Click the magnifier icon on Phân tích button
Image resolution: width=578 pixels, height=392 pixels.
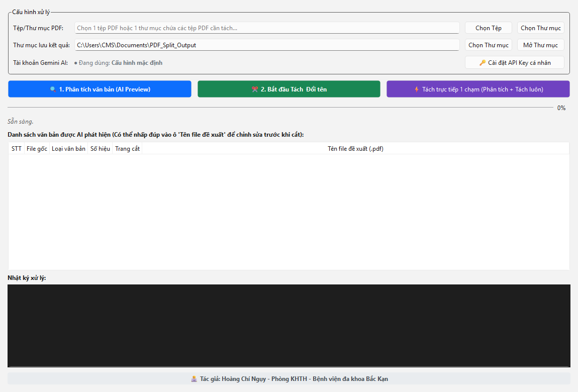[x=53, y=89]
